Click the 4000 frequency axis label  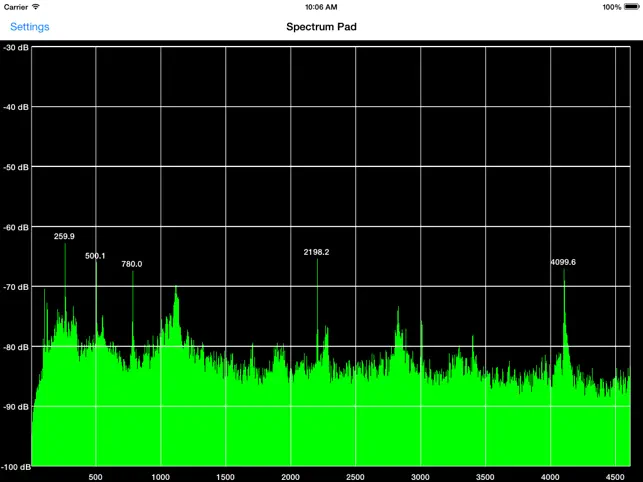pyautogui.click(x=550, y=477)
